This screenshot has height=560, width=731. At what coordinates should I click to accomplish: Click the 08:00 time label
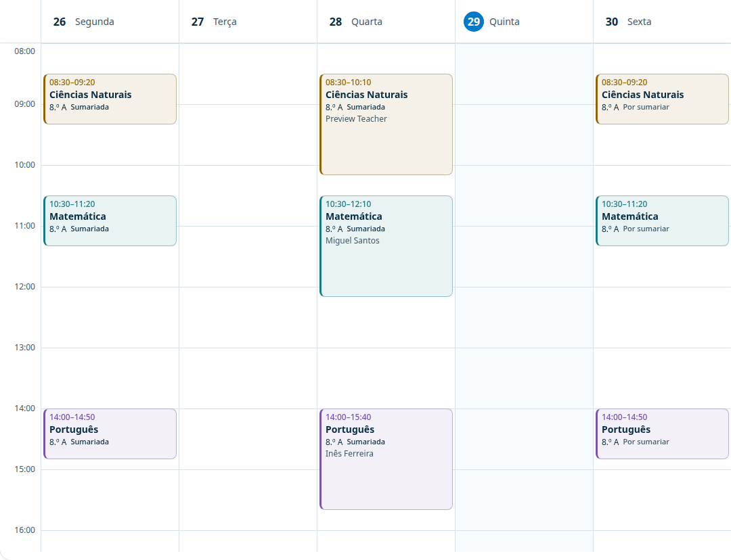tap(25, 51)
